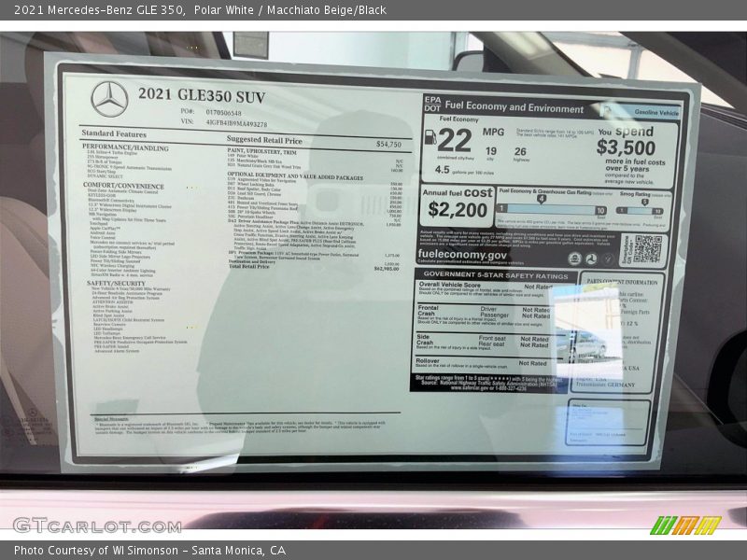Image resolution: width=747 pixels, height=560 pixels.
Task: Click the highway MPG value '26'
Action: [520, 151]
